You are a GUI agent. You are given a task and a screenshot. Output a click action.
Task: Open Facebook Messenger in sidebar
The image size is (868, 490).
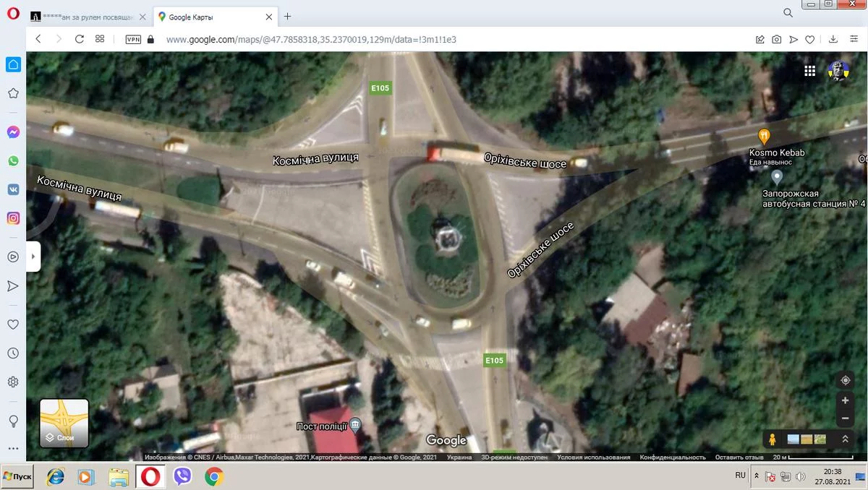coord(13,132)
